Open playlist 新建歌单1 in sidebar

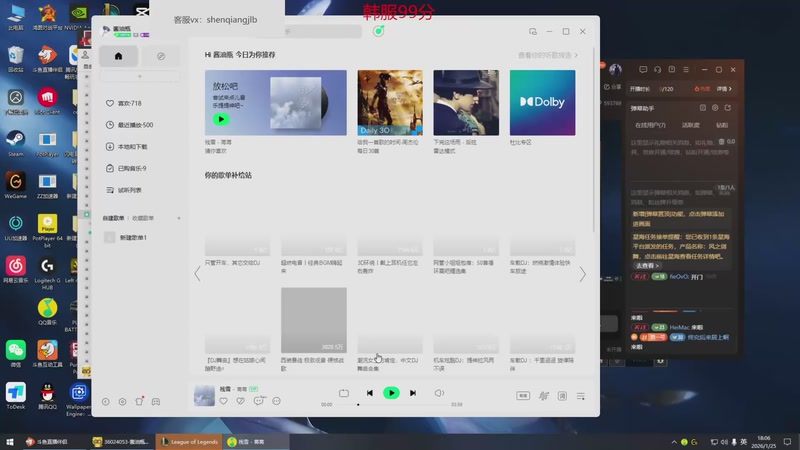[x=126, y=237]
